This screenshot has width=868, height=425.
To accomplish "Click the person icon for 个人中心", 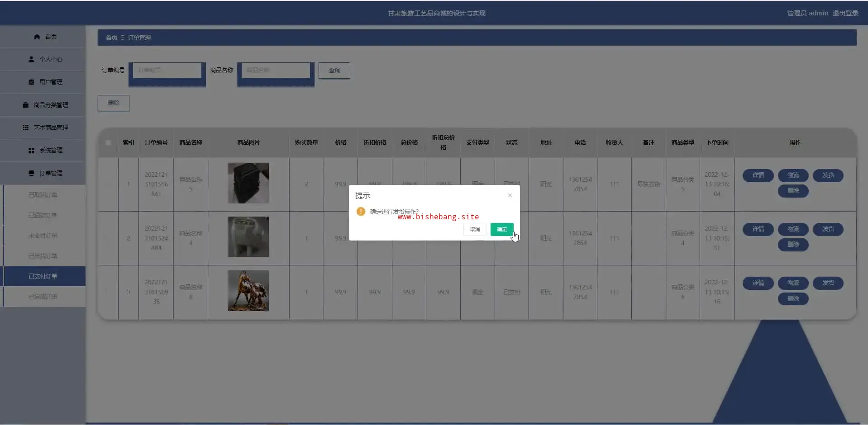I will (x=31, y=59).
